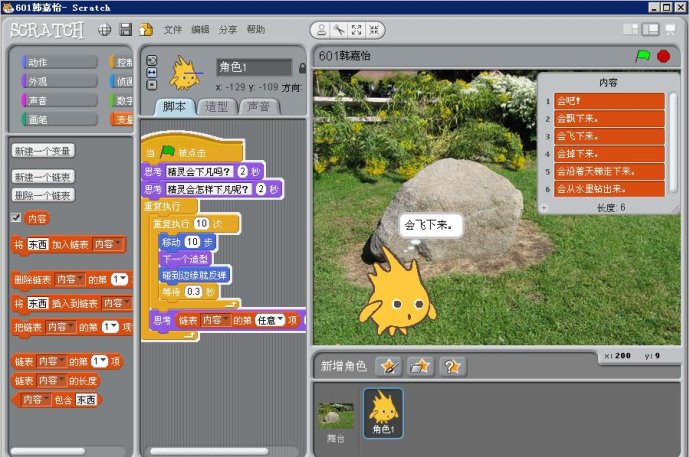Select the 动作 block category

coord(59,62)
